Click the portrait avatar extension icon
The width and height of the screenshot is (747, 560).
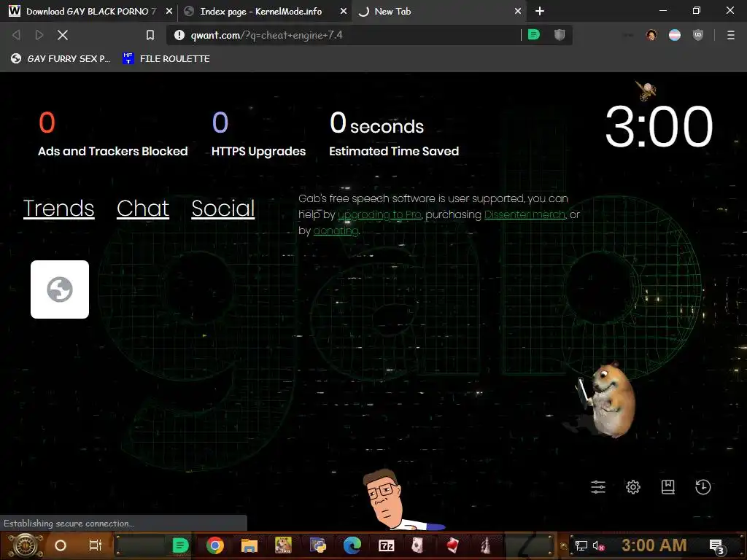pos(651,35)
